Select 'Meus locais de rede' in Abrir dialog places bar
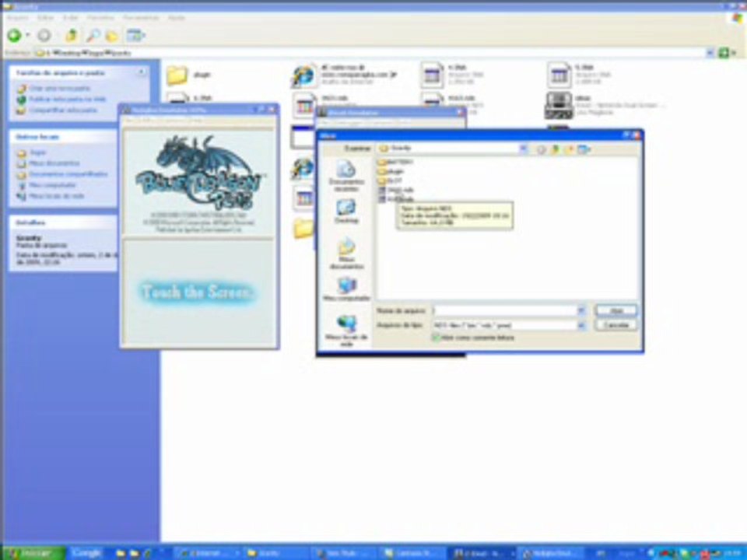The height and width of the screenshot is (560, 747). pyautogui.click(x=346, y=331)
